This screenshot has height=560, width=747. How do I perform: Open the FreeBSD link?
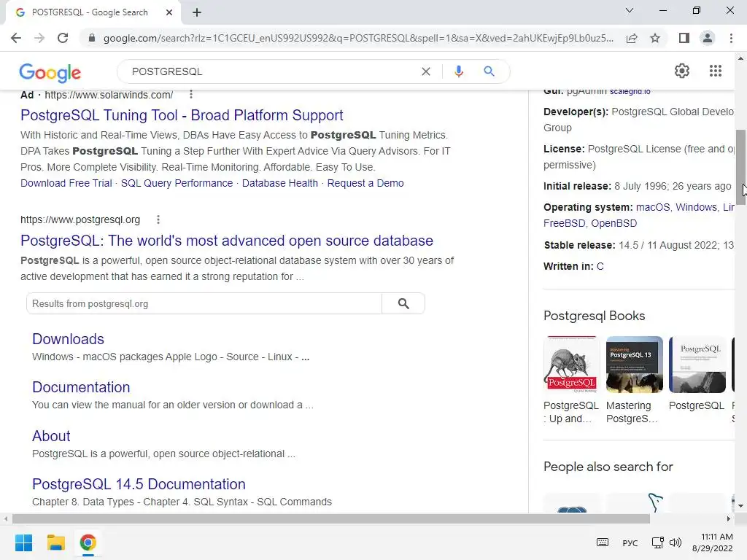coord(564,223)
